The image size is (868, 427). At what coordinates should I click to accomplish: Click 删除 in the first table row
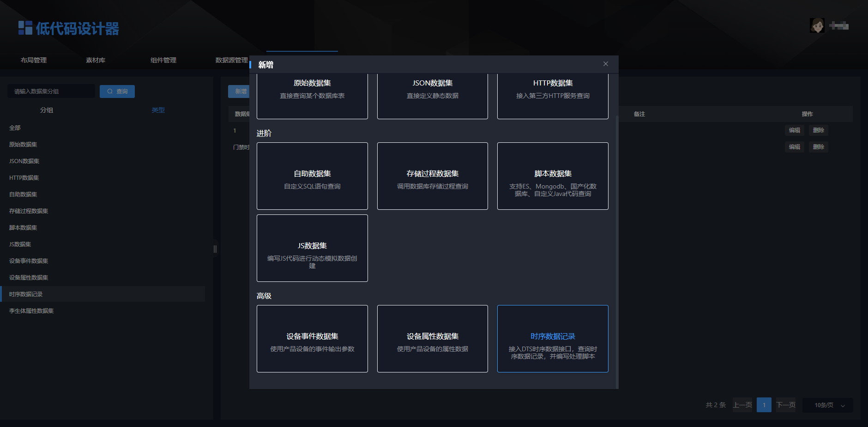click(819, 130)
